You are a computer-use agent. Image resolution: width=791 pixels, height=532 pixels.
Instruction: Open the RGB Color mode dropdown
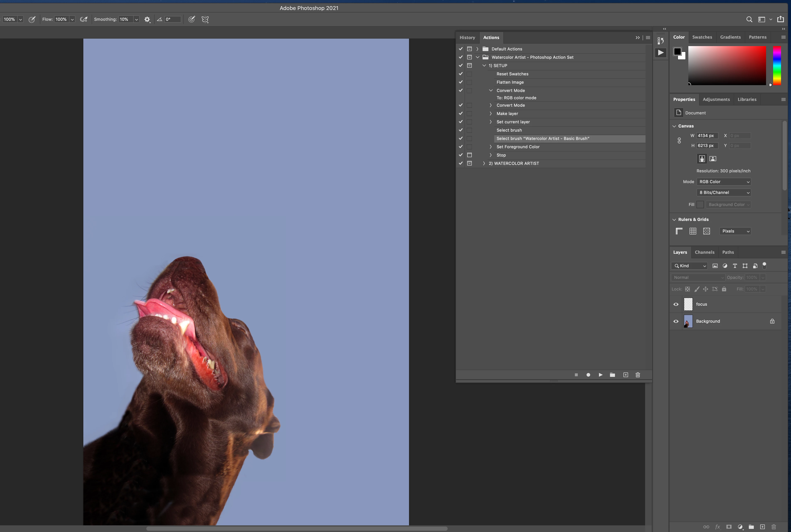723,182
